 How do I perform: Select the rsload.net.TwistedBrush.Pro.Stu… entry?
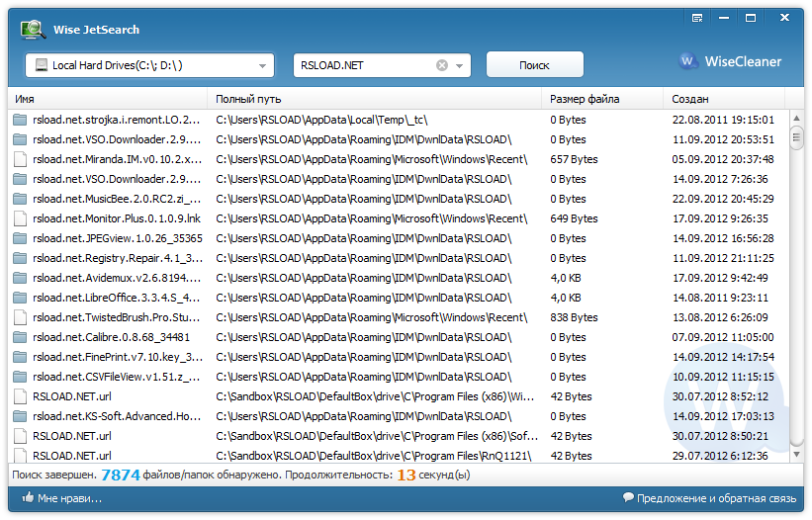116,317
